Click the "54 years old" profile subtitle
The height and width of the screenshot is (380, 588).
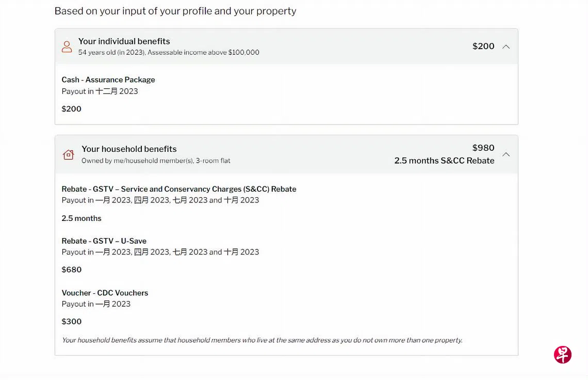click(x=169, y=53)
